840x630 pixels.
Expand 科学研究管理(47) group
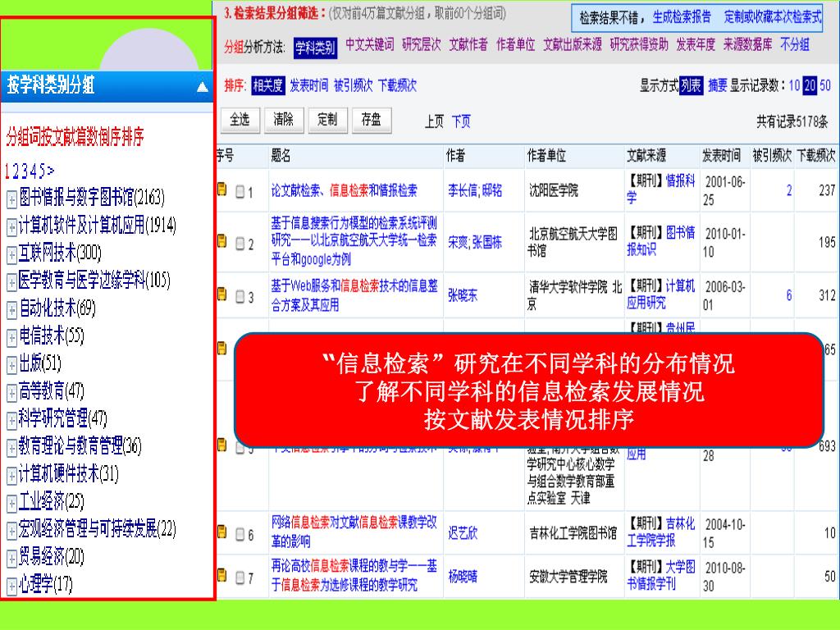click(11, 421)
